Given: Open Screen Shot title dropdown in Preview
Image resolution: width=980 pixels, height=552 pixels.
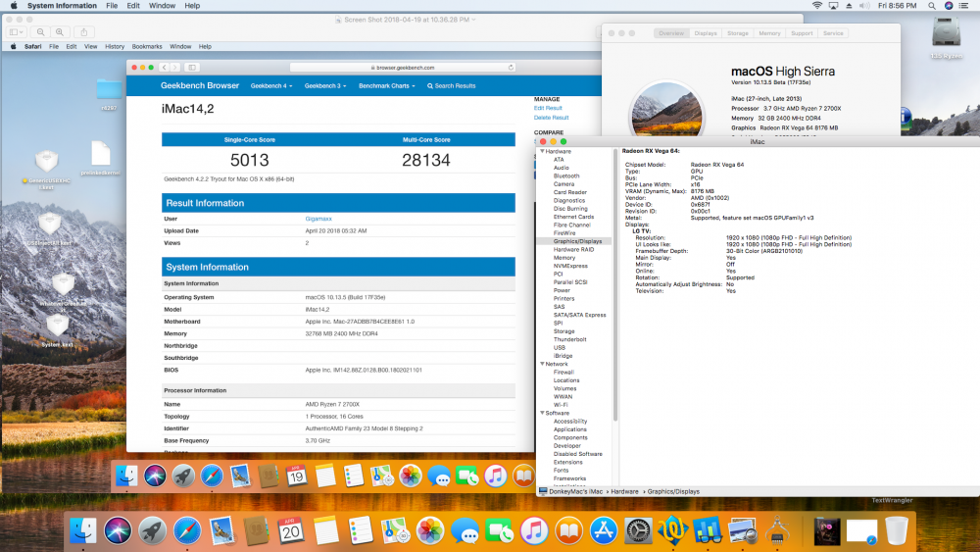Looking at the screenshot, I should coord(473,20).
